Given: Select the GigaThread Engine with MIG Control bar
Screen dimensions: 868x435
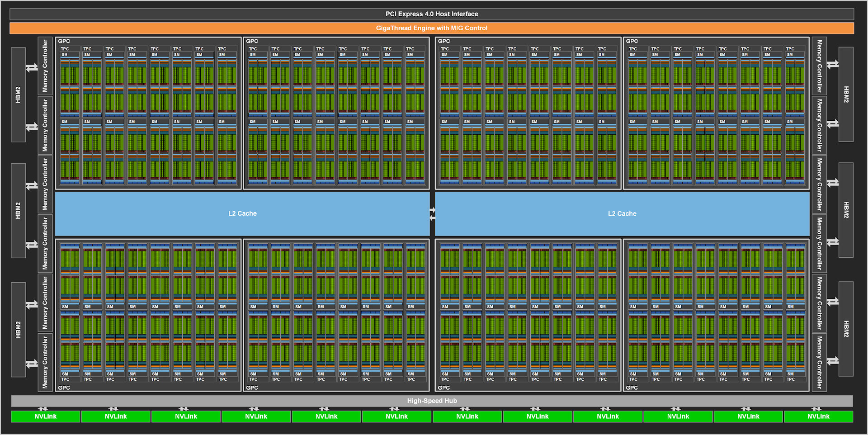Looking at the screenshot, I should [432, 28].
